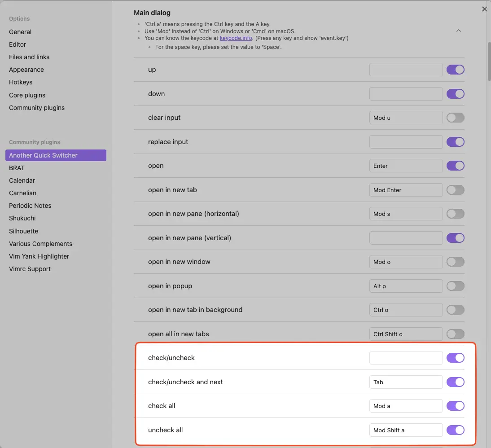The width and height of the screenshot is (491, 448).
Task: Open the keycode.info link
Action: pyautogui.click(x=236, y=38)
